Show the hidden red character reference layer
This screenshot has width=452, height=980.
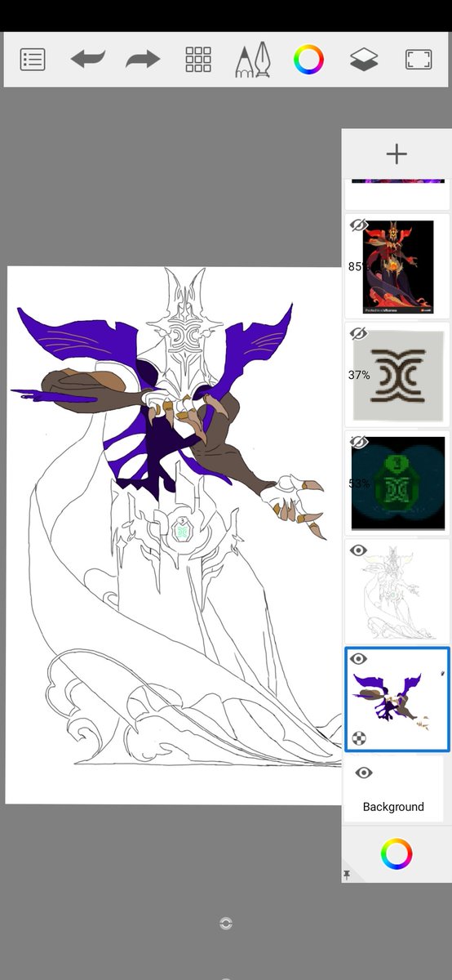click(359, 225)
